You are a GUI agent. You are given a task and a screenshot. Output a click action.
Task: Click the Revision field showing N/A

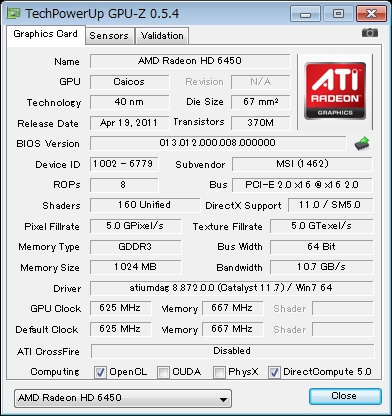coord(260,82)
